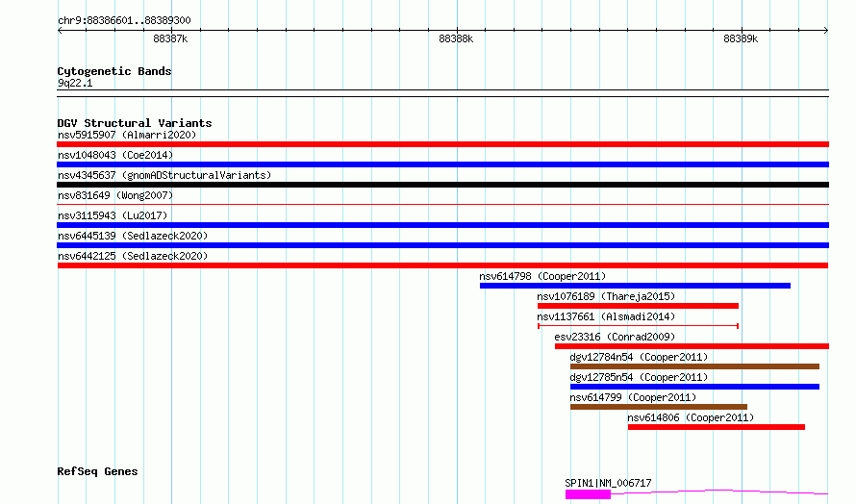Screen dimensions: 856x504
Task: Select the blue bar under dgv12785n54
Action: 695,387
